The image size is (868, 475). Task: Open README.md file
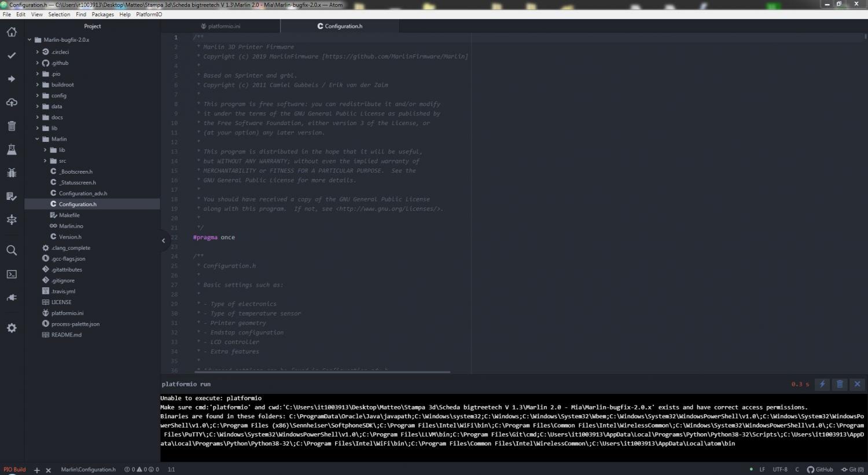[x=66, y=335]
